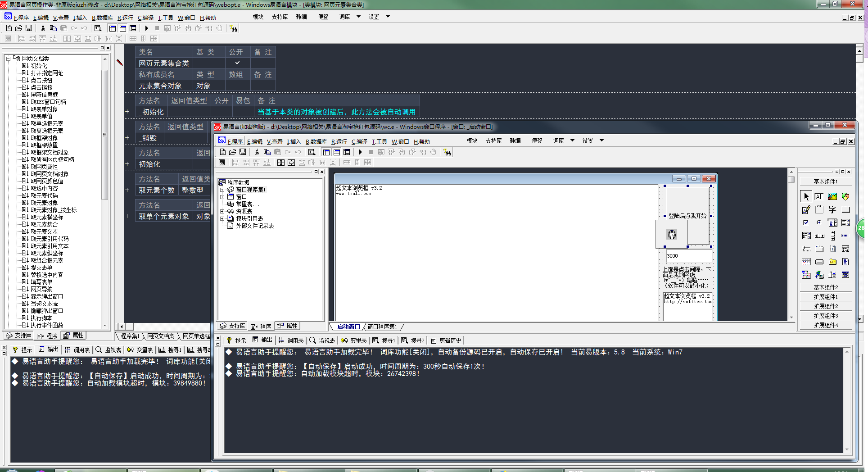This screenshot has height=472, width=868.
Task: Click the 元素集合对象 member cell
Action: [164, 86]
